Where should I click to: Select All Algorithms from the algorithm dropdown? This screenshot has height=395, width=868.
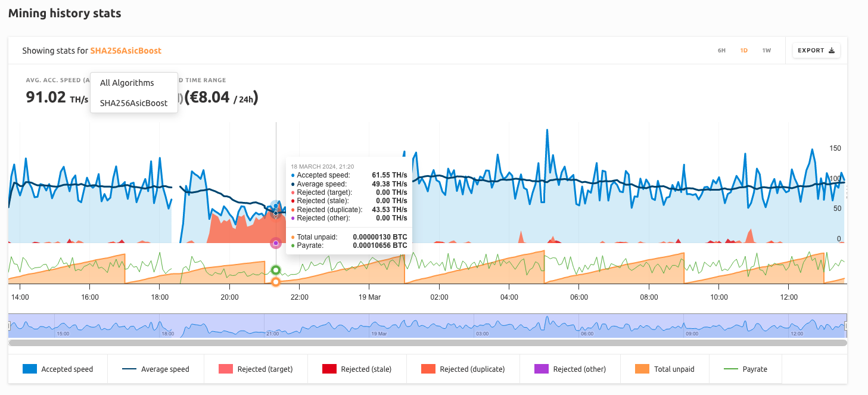click(127, 83)
